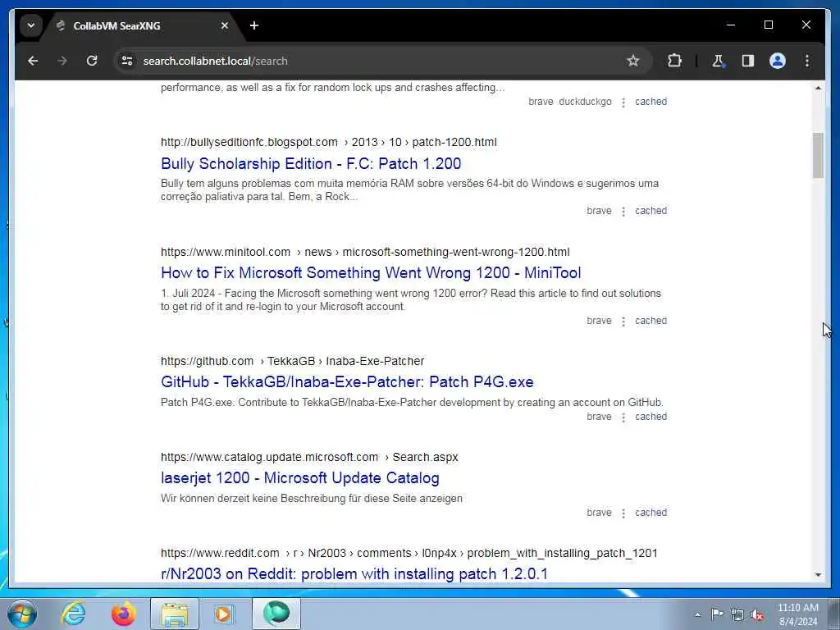Viewport: 840px width, 630px height.
Task: Expand options dots for Bully Scholarship result
Action: (623, 212)
